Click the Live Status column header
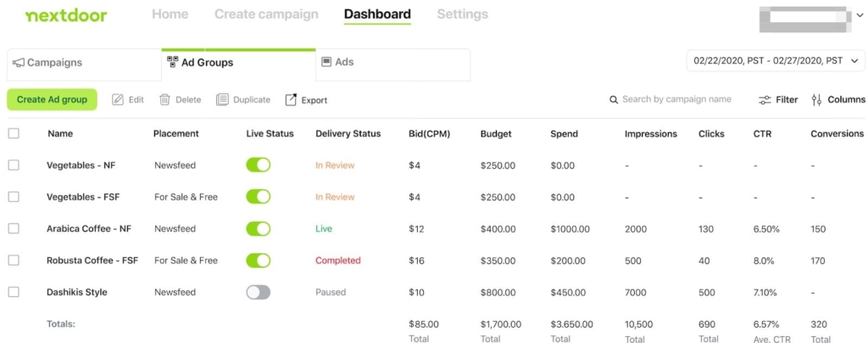868x359 pixels. [x=270, y=133]
